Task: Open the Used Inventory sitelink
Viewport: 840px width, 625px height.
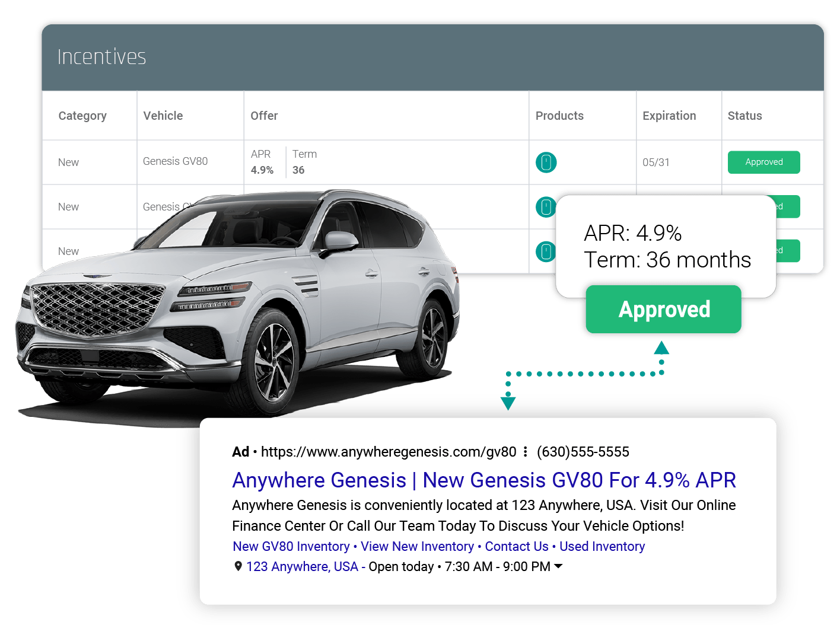Action: (602, 546)
